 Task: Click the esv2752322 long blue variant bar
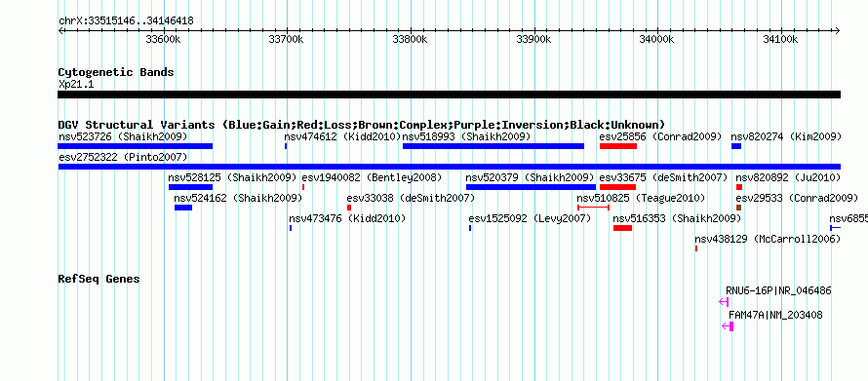click(449, 167)
